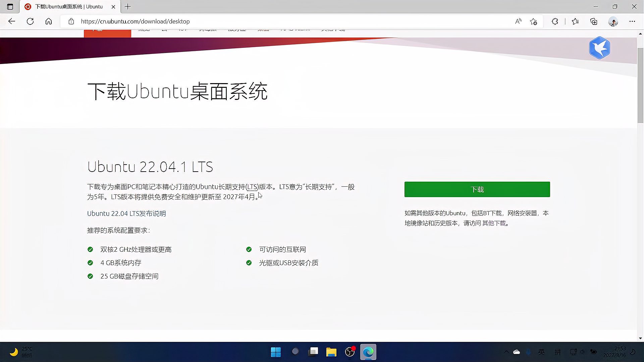Open the browser settings menu with three dots

tap(632, 21)
